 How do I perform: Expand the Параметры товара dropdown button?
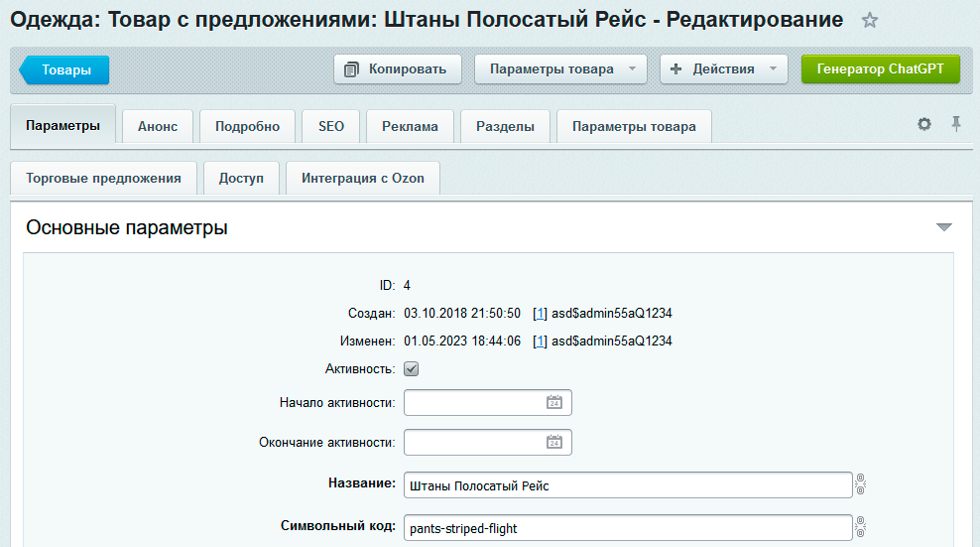(x=560, y=68)
